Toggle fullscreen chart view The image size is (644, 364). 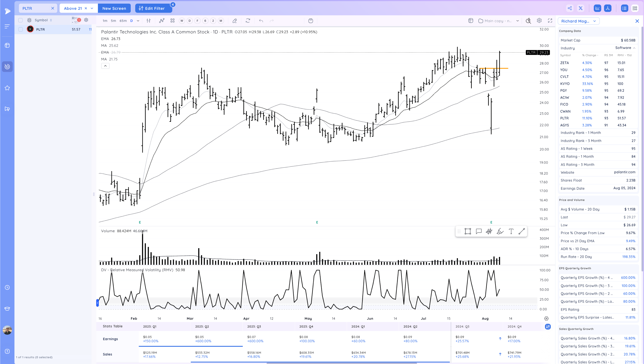550,21
